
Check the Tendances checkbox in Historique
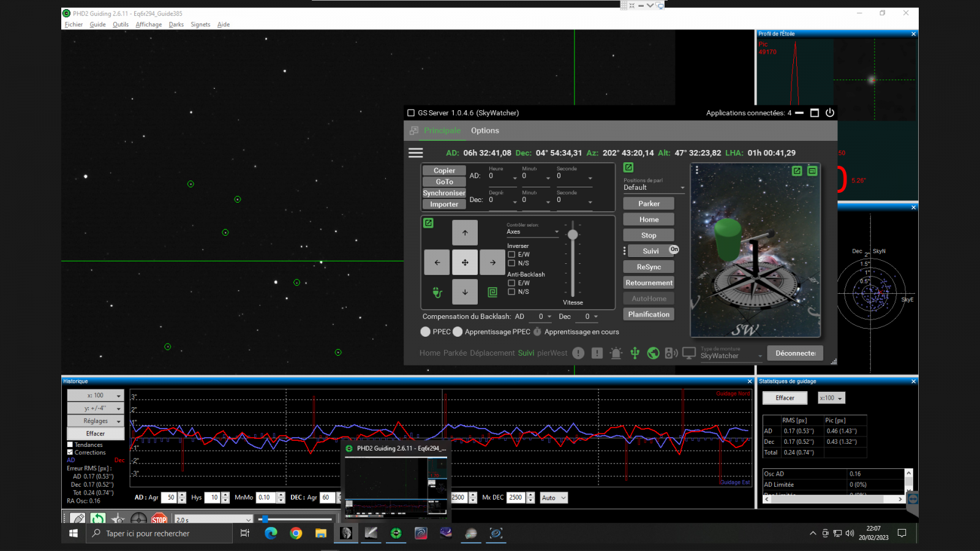pyautogui.click(x=70, y=445)
